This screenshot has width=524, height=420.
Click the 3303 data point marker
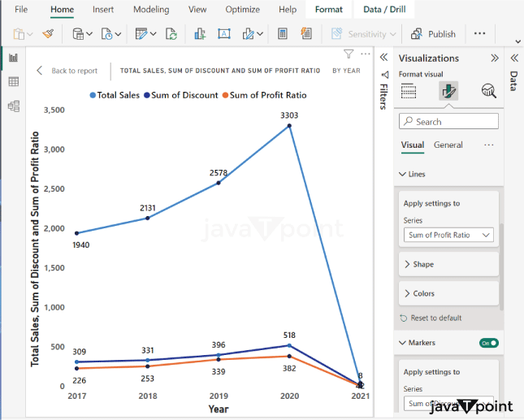point(289,126)
